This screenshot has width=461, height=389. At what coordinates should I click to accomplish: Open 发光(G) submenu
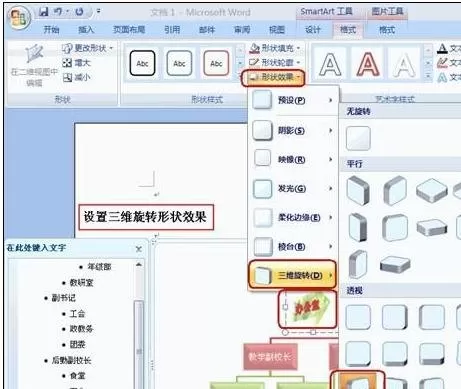click(x=293, y=188)
